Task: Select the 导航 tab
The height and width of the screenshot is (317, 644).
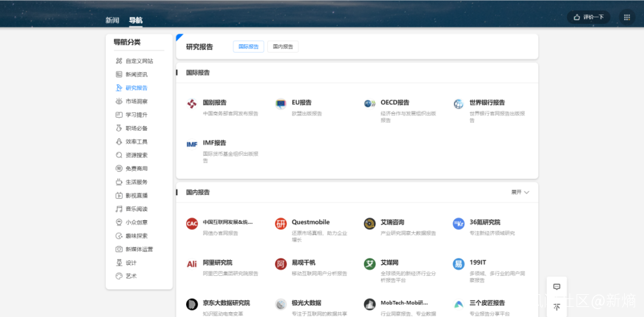Action: click(135, 20)
